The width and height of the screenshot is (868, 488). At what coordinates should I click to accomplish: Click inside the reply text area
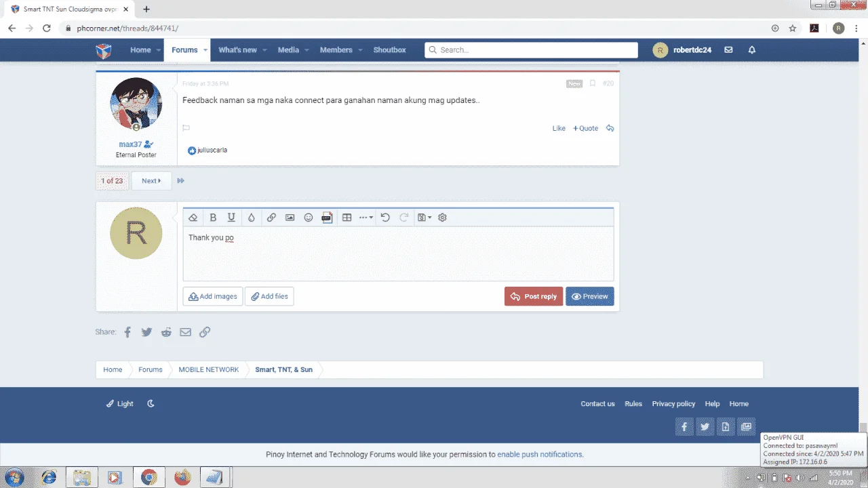[398, 253]
